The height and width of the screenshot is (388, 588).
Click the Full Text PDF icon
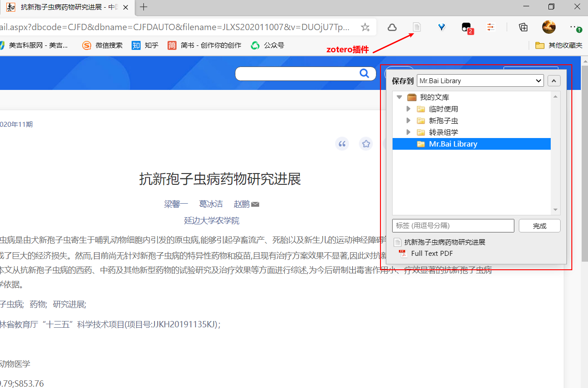403,254
